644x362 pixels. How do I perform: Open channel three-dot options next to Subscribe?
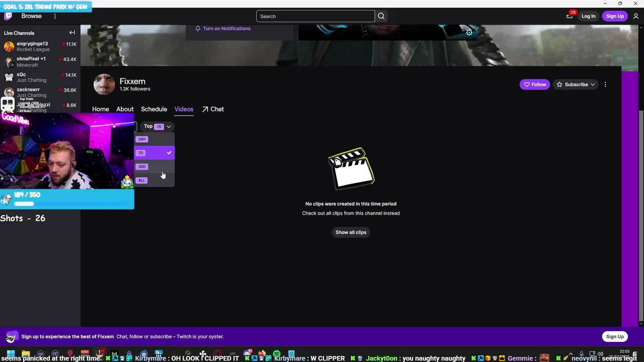(605, 84)
